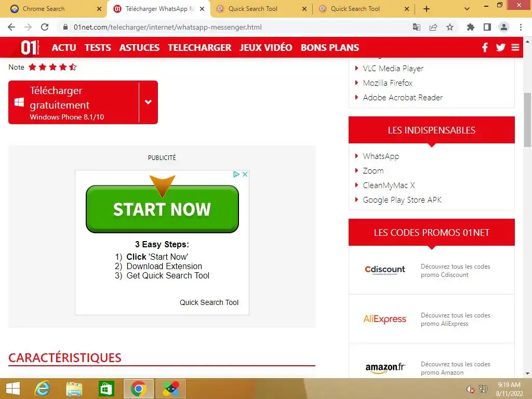Open the BONS PLANS menu
The height and width of the screenshot is (399, 532).
coord(330,47)
